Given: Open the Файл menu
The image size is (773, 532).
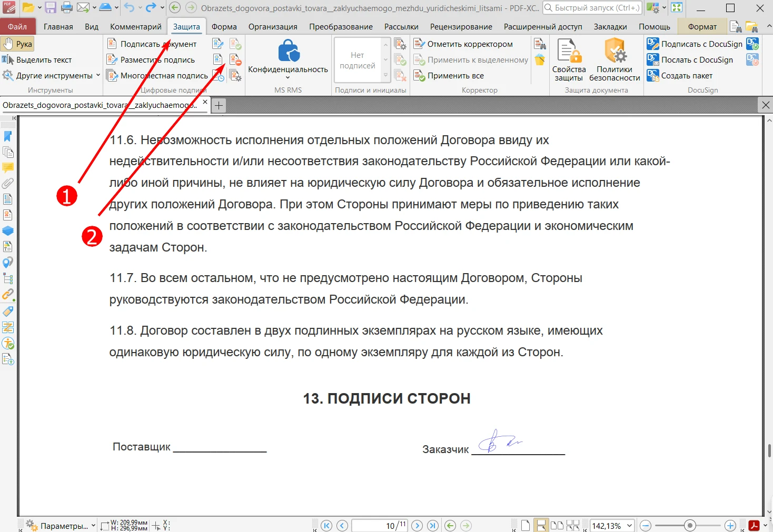Looking at the screenshot, I should coord(17,26).
